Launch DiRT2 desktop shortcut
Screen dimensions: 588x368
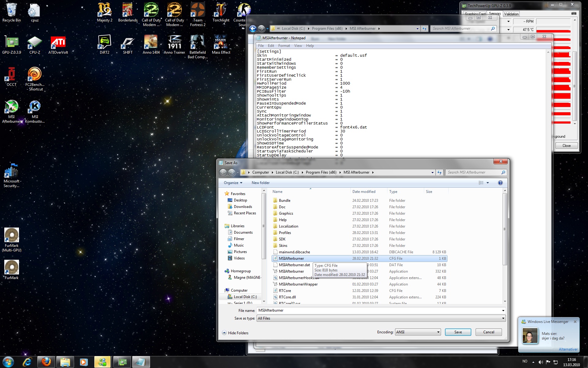point(104,45)
